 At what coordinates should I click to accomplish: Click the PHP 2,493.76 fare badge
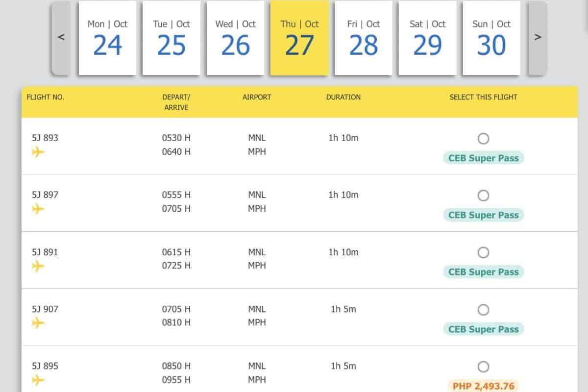pyautogui.click(x=483, y=386)
